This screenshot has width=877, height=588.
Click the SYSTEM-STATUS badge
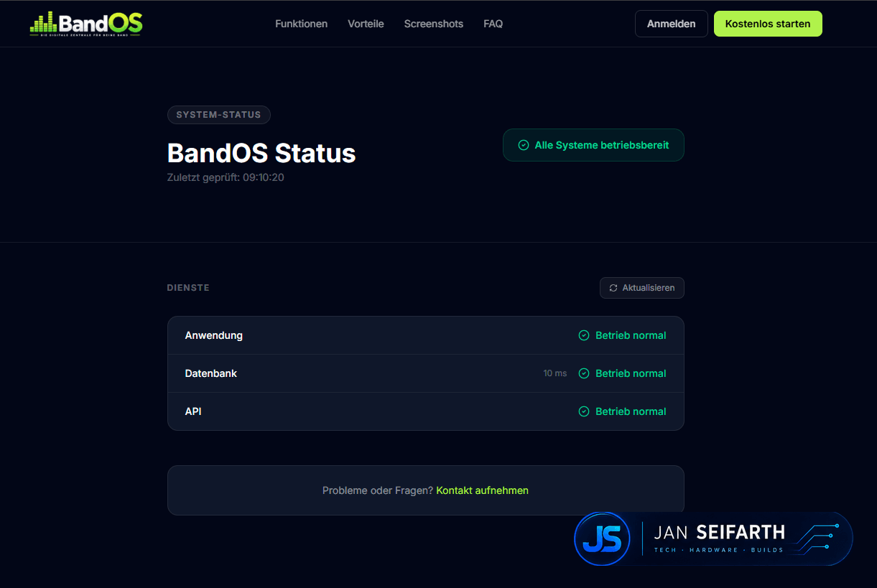(218, 115)
